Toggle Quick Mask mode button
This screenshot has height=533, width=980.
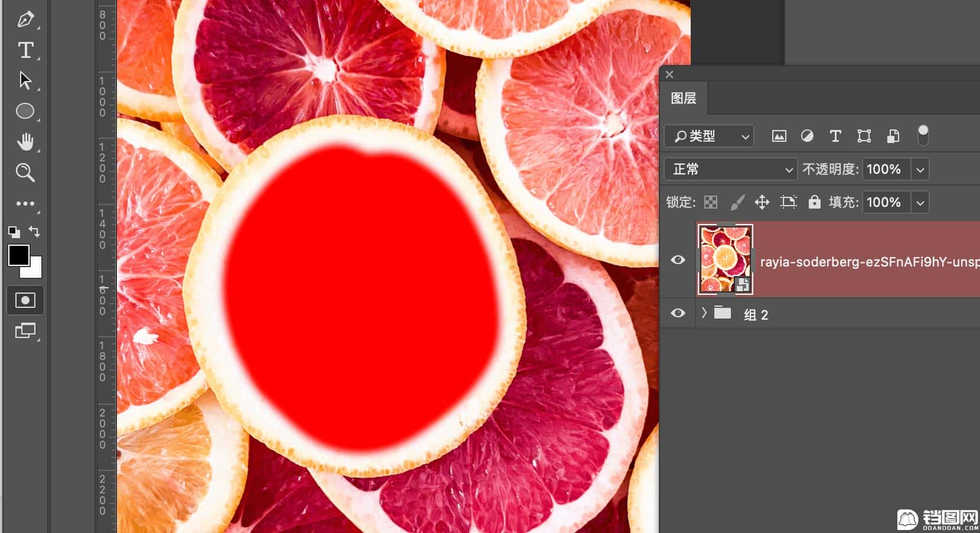pos(25,300)
